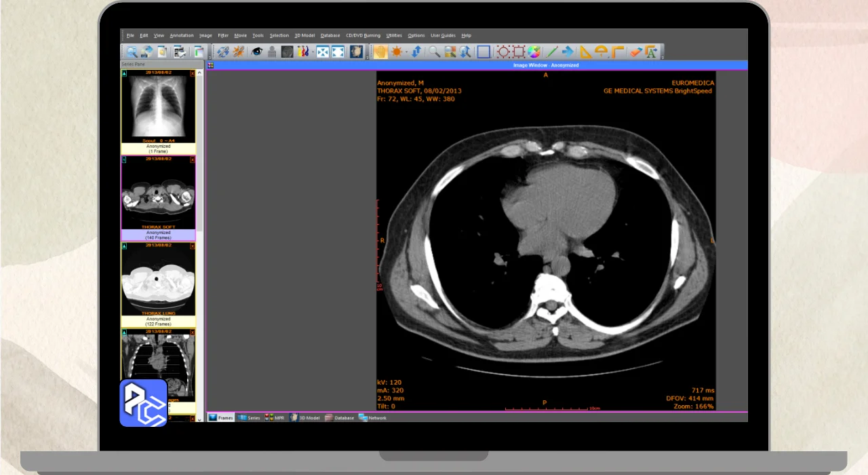Open the Database tab at bottom
Screen dimensions: 868x475
[340, 418]
